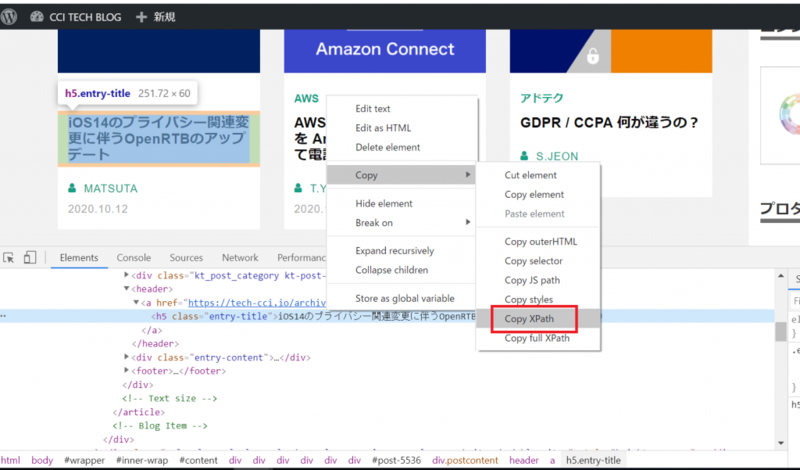Select Delete element
Image resolution: width=800 pixels, height=470 pixels.
[x=388, y=147]
